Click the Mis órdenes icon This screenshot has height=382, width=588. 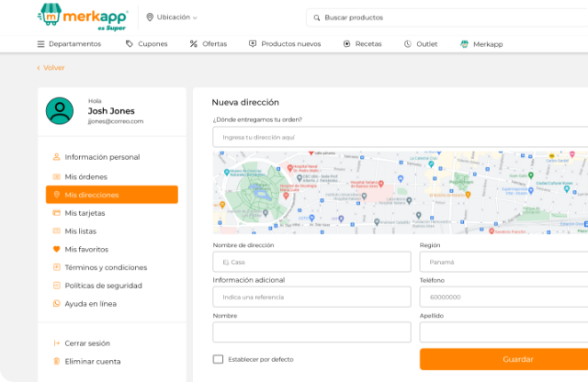tap(57, 176)
